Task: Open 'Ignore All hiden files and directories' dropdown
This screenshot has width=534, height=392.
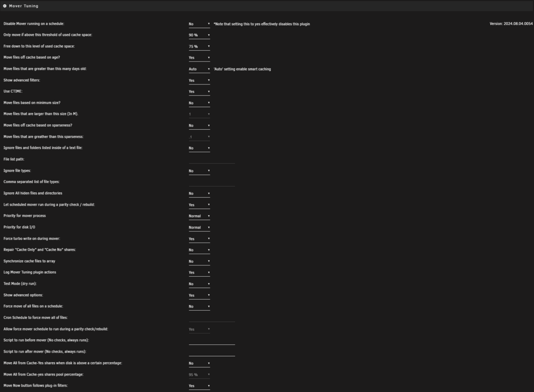Action: (x=199, y=193)
